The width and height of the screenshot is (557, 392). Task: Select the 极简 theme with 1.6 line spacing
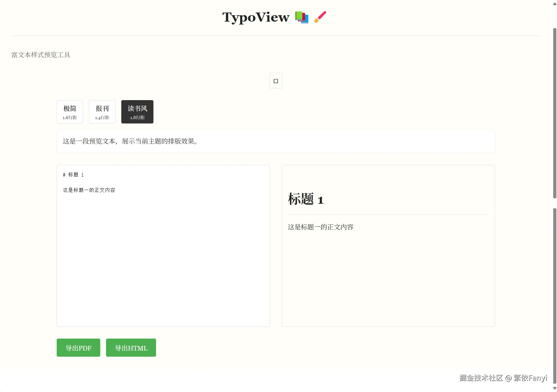click(x=70, y=112)
